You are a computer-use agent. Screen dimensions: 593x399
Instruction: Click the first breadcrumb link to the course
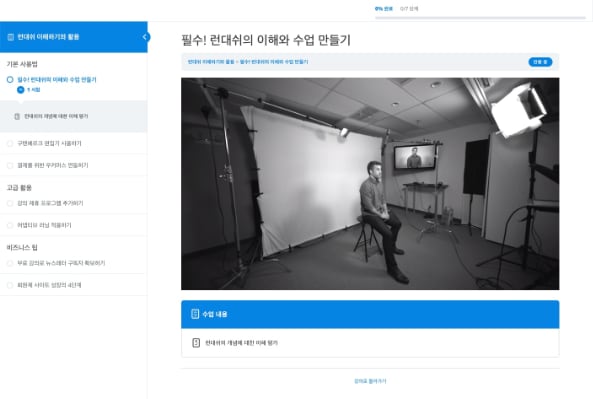(x=211, y=62)
